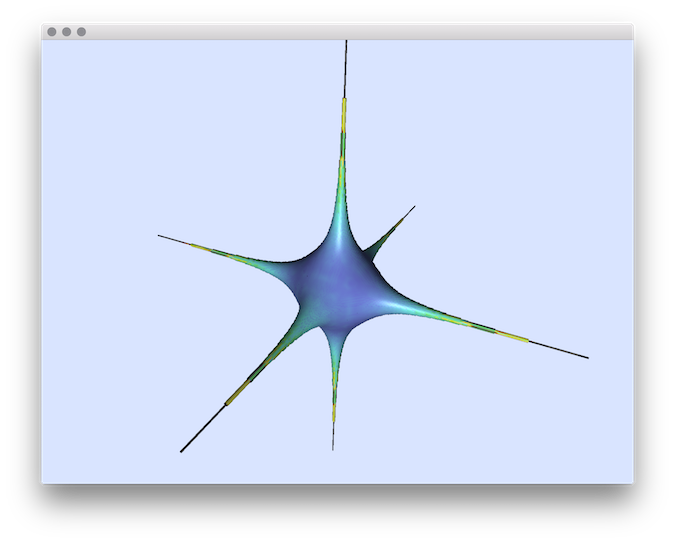Click the bottom-left spike's black line end
The image size is (675, 543).
click(182, 451)
